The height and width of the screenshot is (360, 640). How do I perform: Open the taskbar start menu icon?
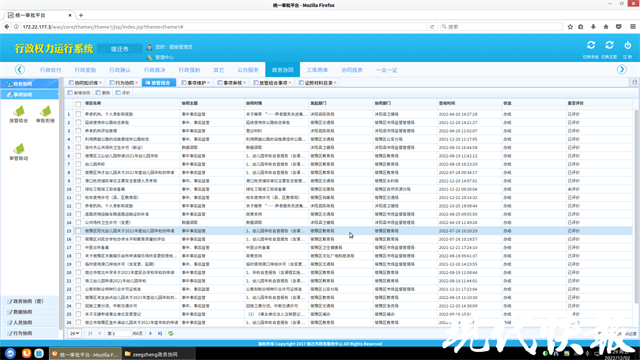(x=10, y=353)
